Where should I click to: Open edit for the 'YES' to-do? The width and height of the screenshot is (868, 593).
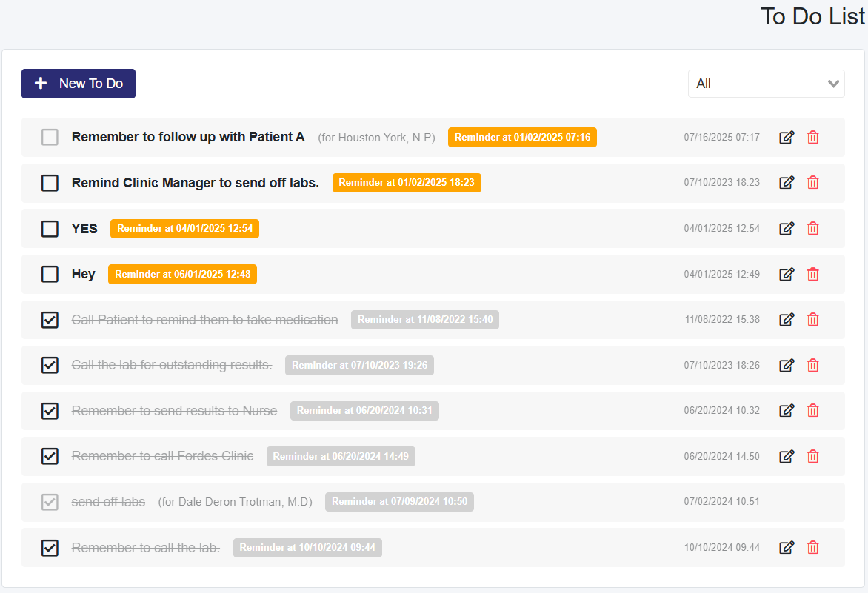click(x=787, y=229)
